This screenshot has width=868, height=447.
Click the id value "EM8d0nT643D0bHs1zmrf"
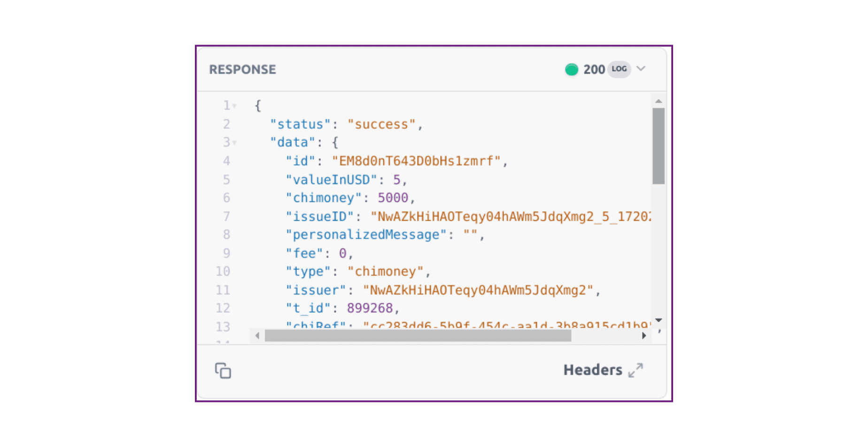[x=417, y=161]
